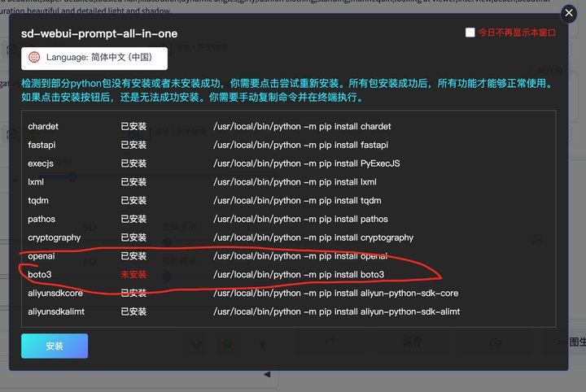Select the pip install aliyun-python-sdk-alimt command
586x392 pixels.
click(x=336, y=311)
